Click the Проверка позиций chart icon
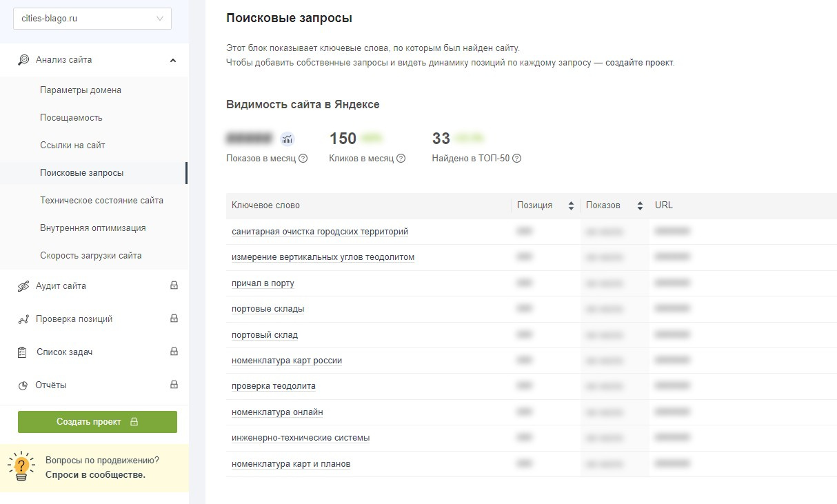The width and height of the screenshot is (837, 504). 23,319
